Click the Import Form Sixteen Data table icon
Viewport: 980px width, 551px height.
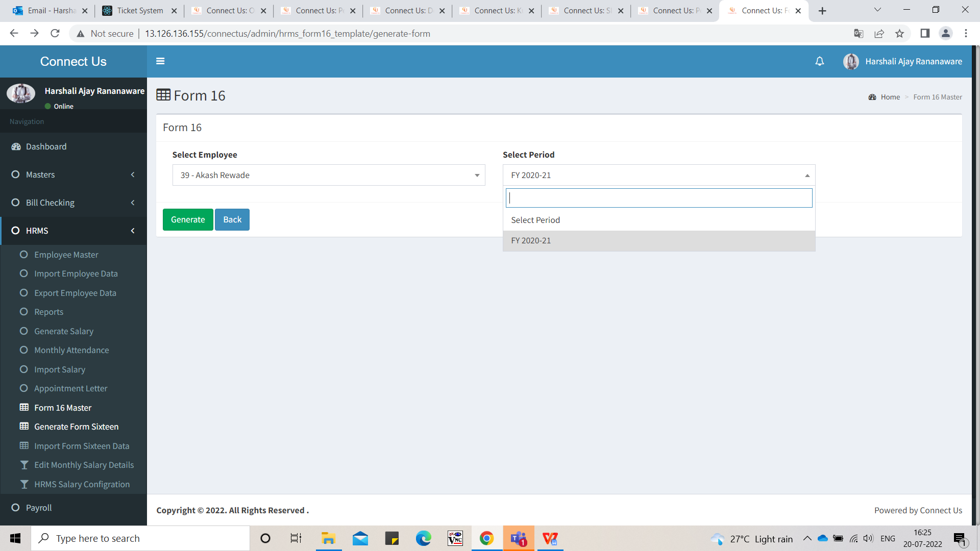tap(24, 445)
